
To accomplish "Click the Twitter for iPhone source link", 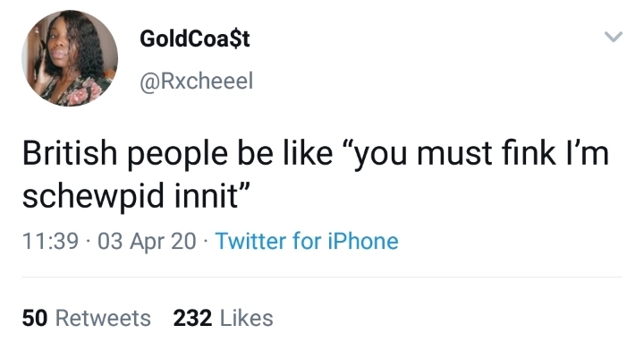I will (x=307, y=241).
